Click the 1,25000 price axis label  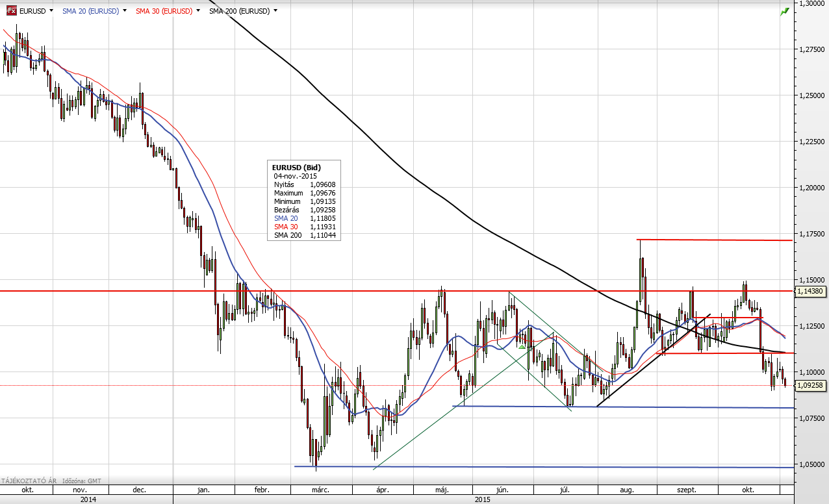pyautogui.click(x=813, y=95)
